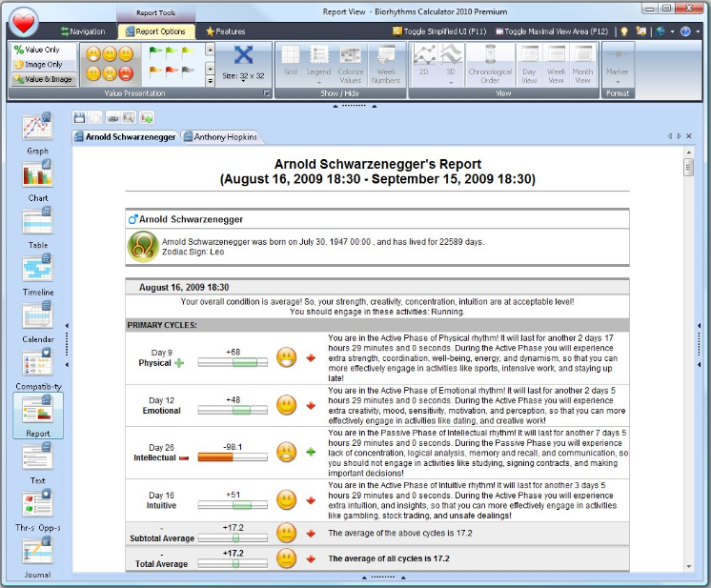Open the globe language dropdown arrow
Screen dimensions: 711x588
pyautogui.click(x=673, y=31)
